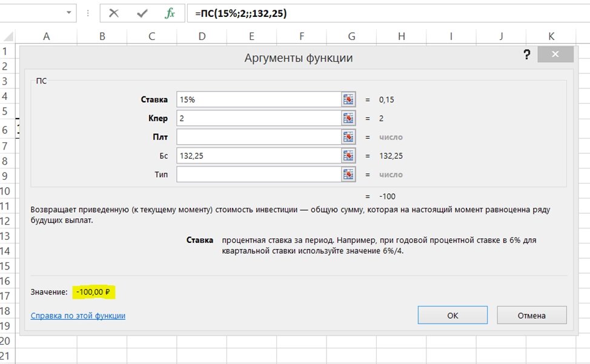
Task: Click the formula result -100 text
Action: click(x=387, y=196)
